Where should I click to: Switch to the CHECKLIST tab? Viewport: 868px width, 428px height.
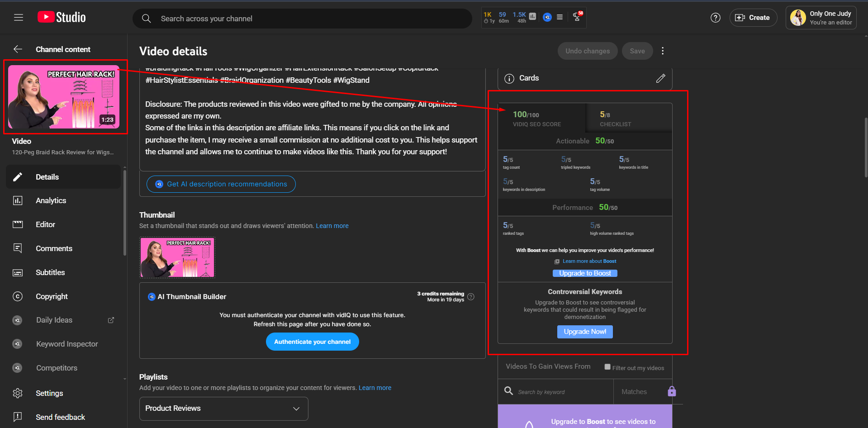point(629,118)
